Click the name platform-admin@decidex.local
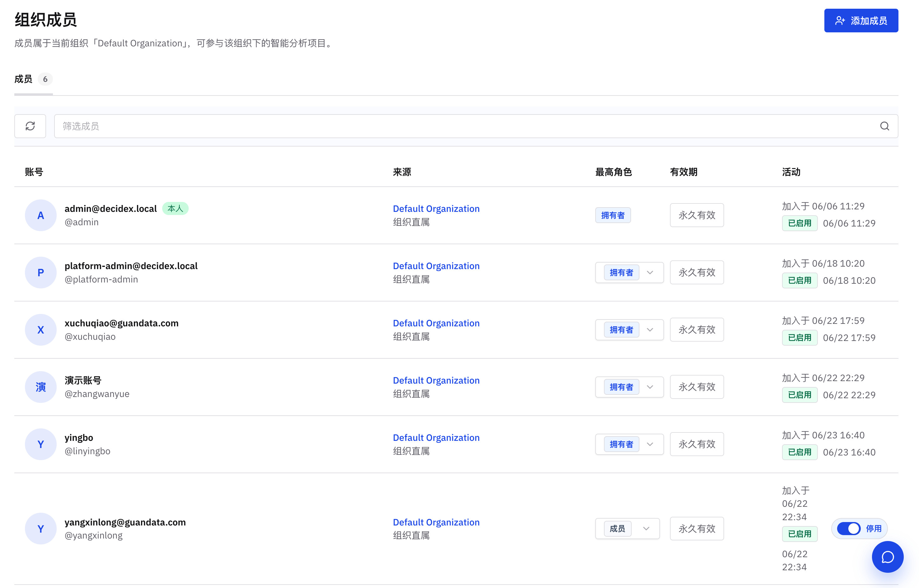The width and height of the screenshot is (919, 588). 131,266
